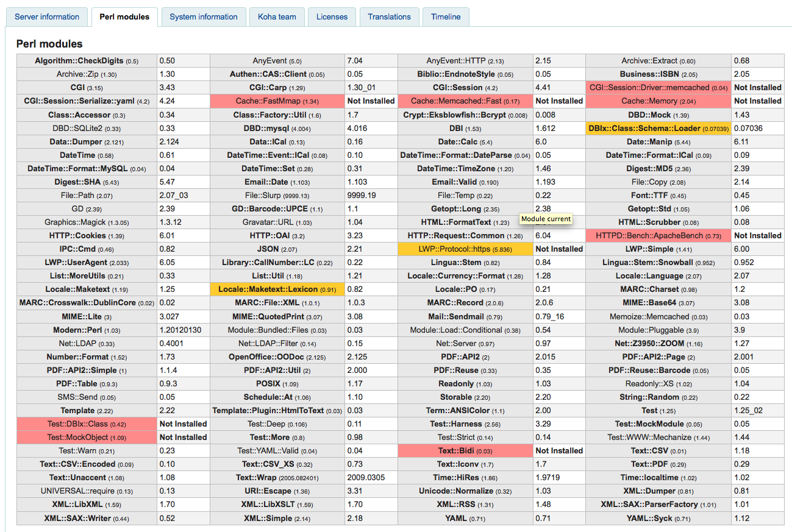The width and height of the screenshot is (792, 532).
Task: Click the orange DBIx::Class::Schema::Loader cell
Action: click(x=658, y=129)
